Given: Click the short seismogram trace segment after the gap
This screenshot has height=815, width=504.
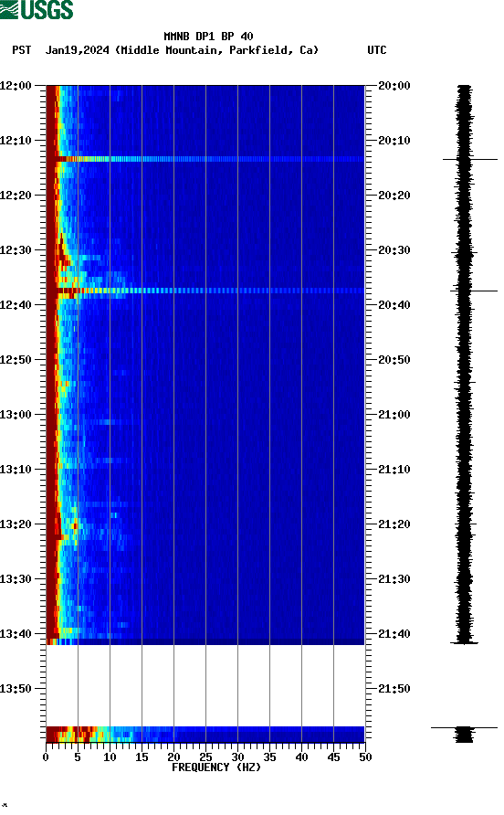Looking at the screenshot, I should (464, 735).
